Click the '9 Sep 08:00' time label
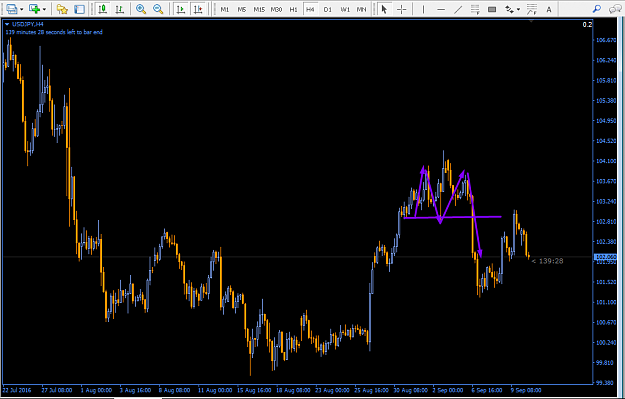This screenshot has width=625, height=399. 526,390
